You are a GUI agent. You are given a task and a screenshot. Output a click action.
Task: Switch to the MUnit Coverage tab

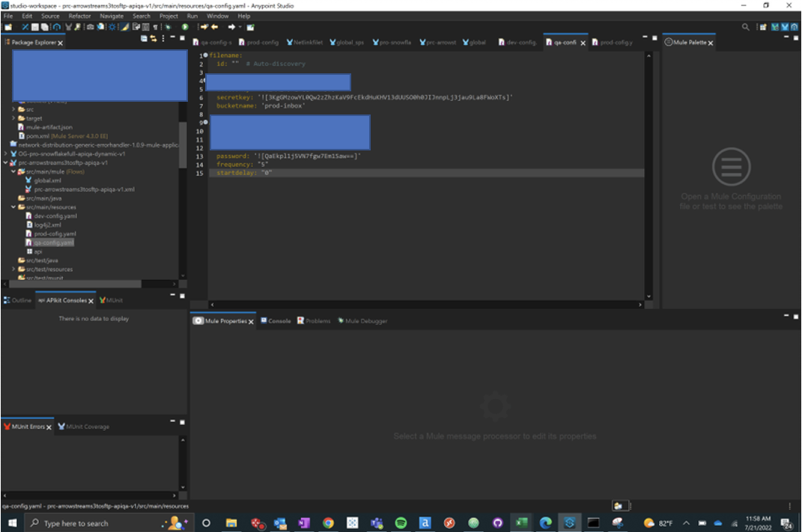click(83, 426)
